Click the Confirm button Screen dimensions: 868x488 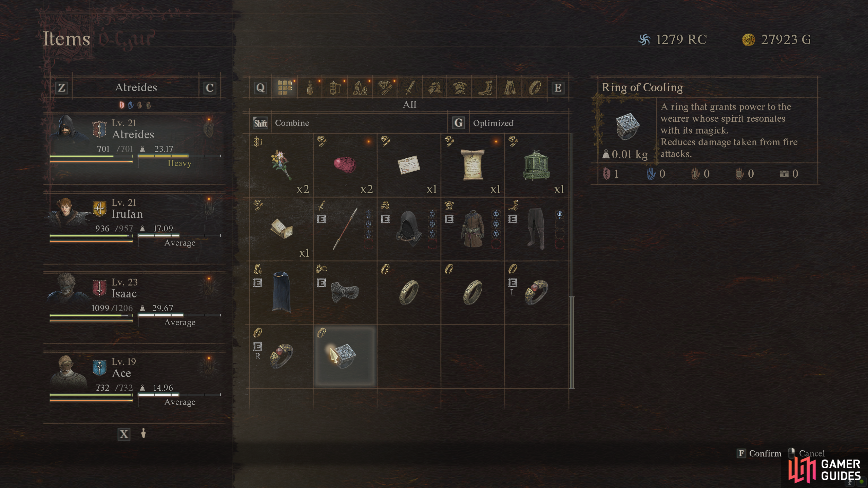tap(759, 453)
